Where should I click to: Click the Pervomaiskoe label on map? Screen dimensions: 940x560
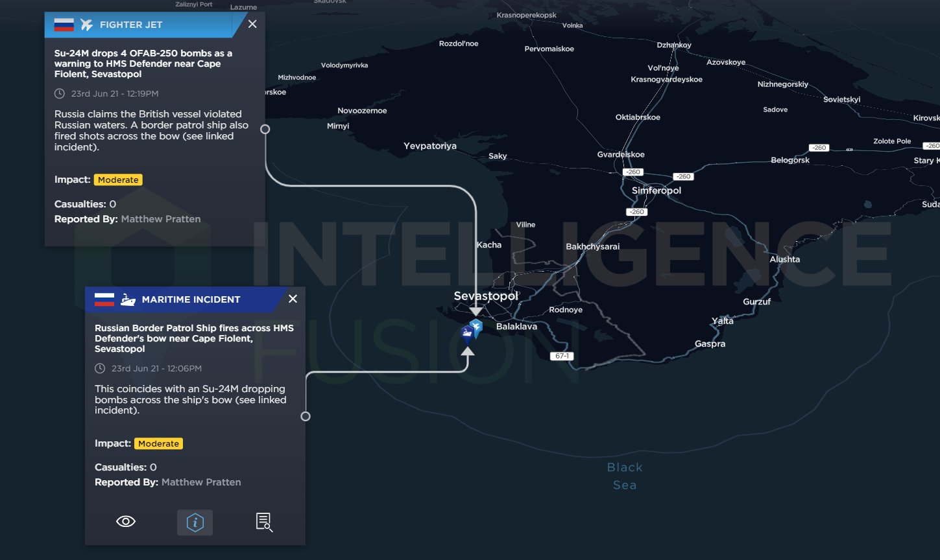549,49
